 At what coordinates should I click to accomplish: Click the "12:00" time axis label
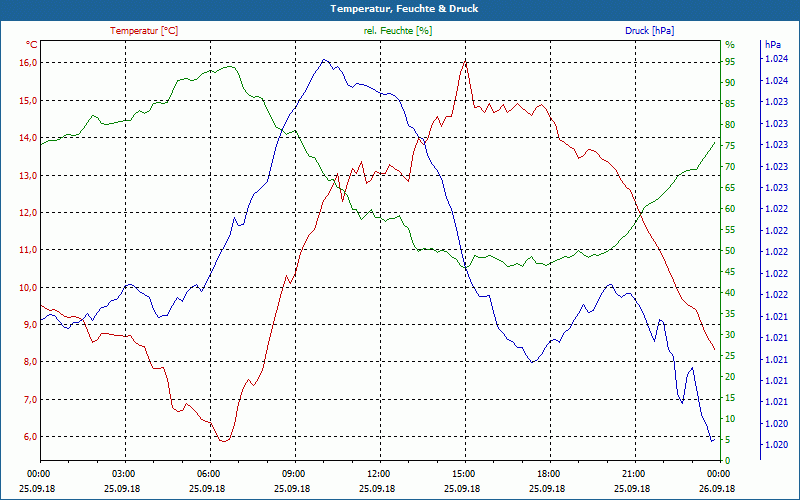[x=379, y=473]
